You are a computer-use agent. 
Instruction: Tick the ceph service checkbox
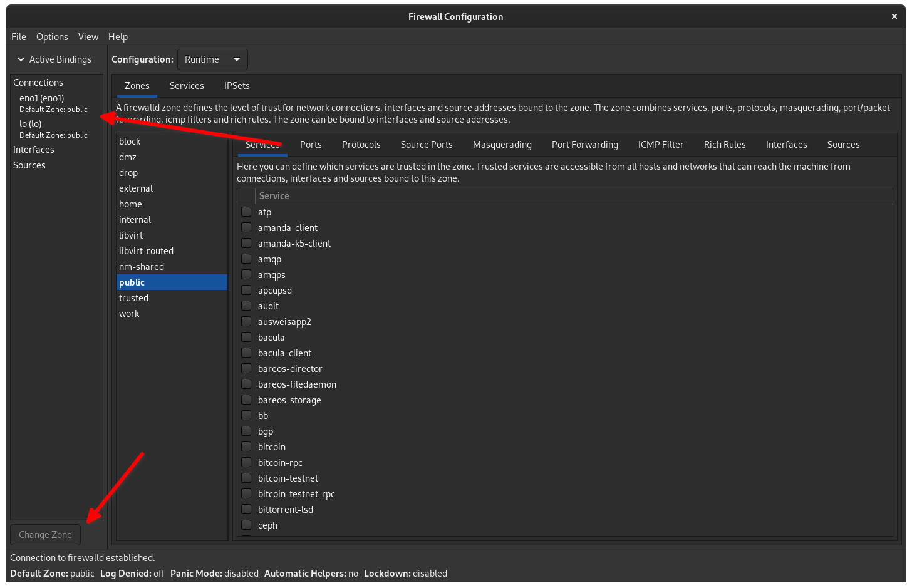(246, 525)
